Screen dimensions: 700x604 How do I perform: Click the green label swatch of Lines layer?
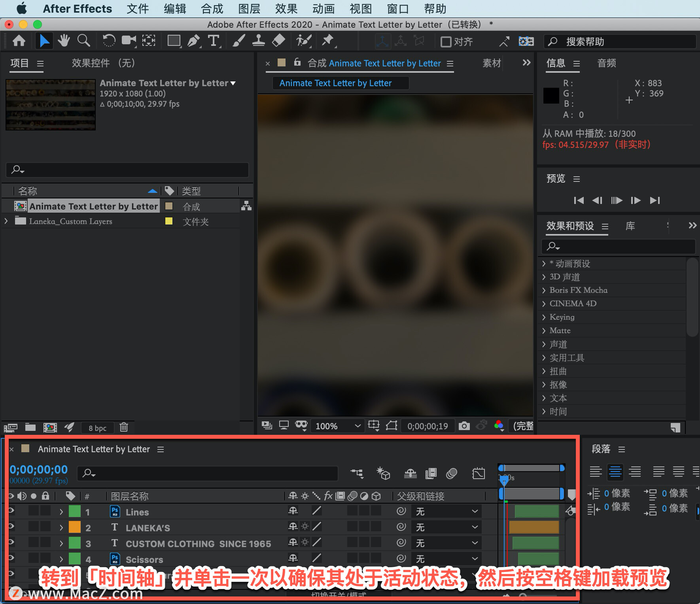(x=75, y=512)
